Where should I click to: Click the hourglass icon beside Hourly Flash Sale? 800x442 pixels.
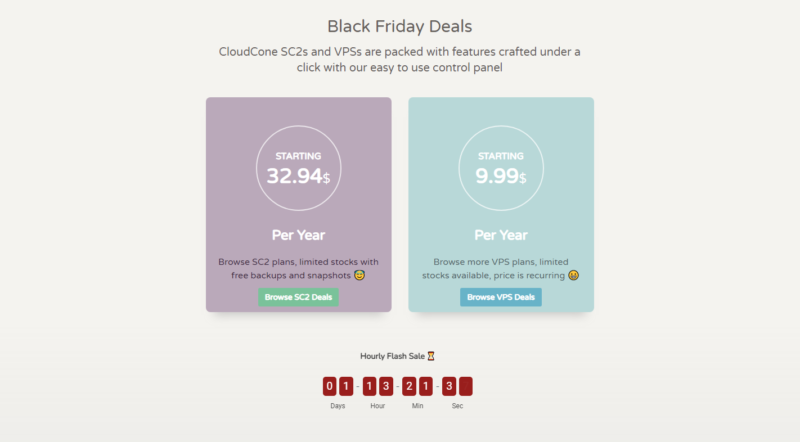[x=431, y=355]
